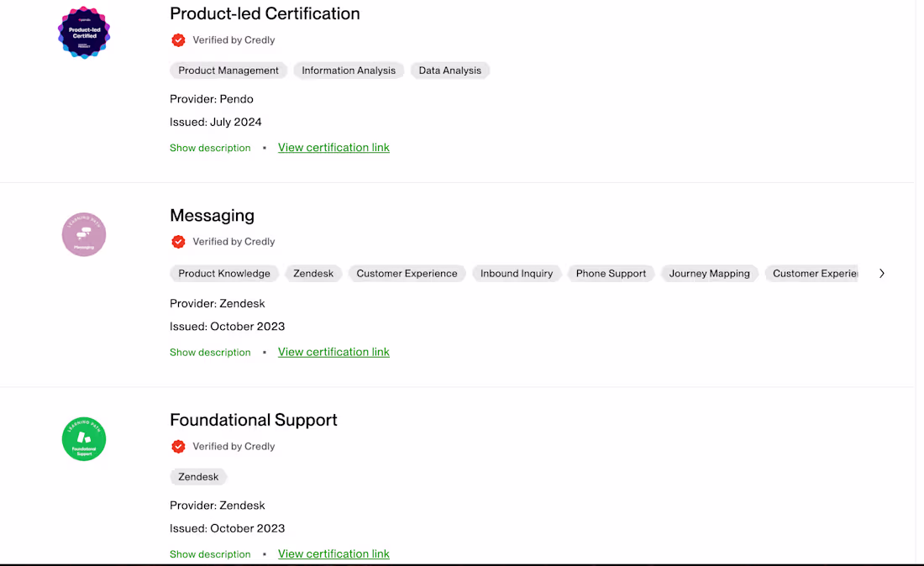Click the Customer Experience tag

pos(407,273)
